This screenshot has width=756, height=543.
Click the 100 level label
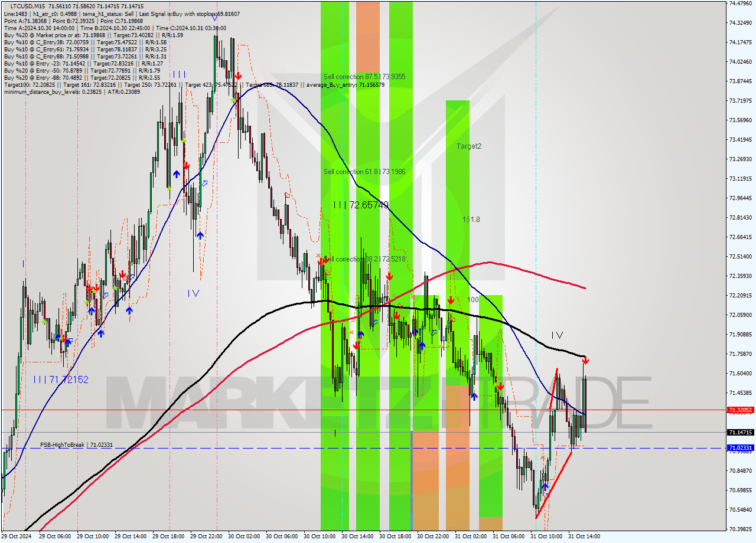pyautogui.click(x=473, y=300)
